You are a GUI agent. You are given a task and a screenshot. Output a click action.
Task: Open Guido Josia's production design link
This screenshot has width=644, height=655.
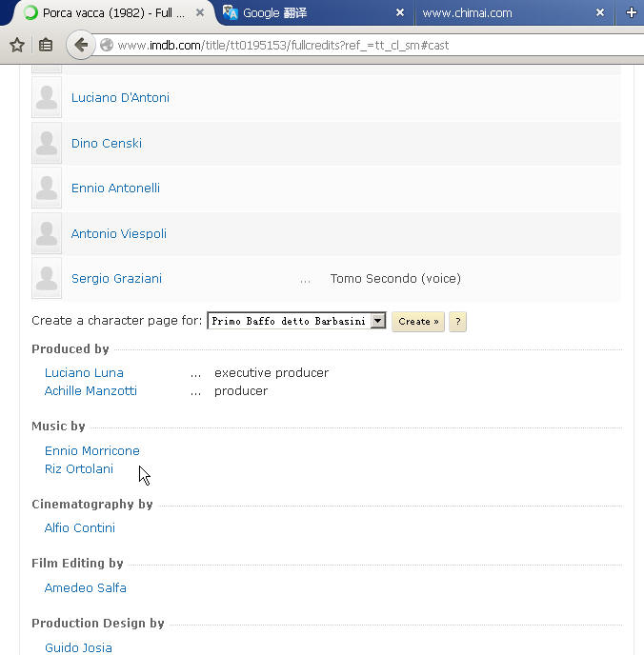(78, 647)
